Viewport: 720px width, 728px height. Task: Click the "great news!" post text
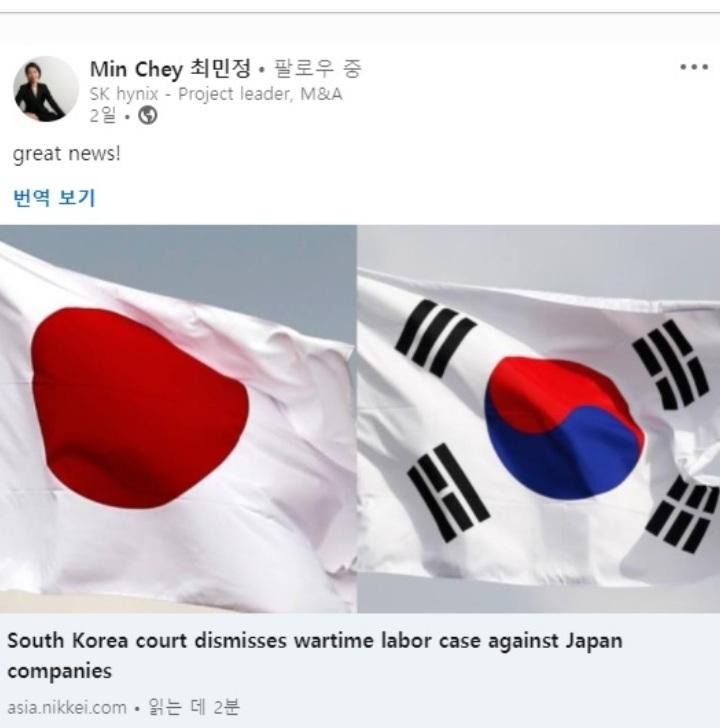(67, 154)
